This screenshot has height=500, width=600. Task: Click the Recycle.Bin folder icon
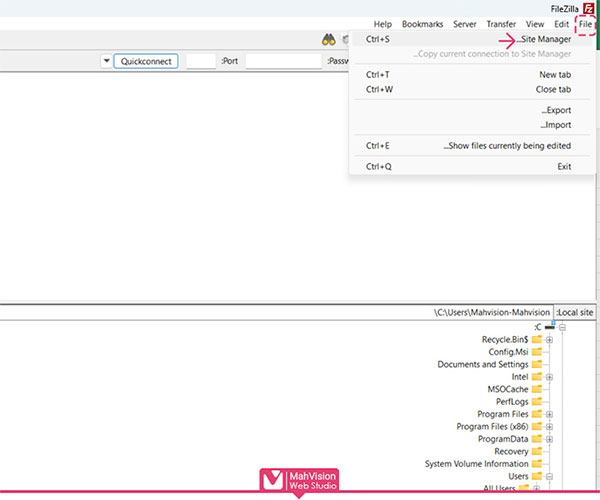[x=537, y=340]
